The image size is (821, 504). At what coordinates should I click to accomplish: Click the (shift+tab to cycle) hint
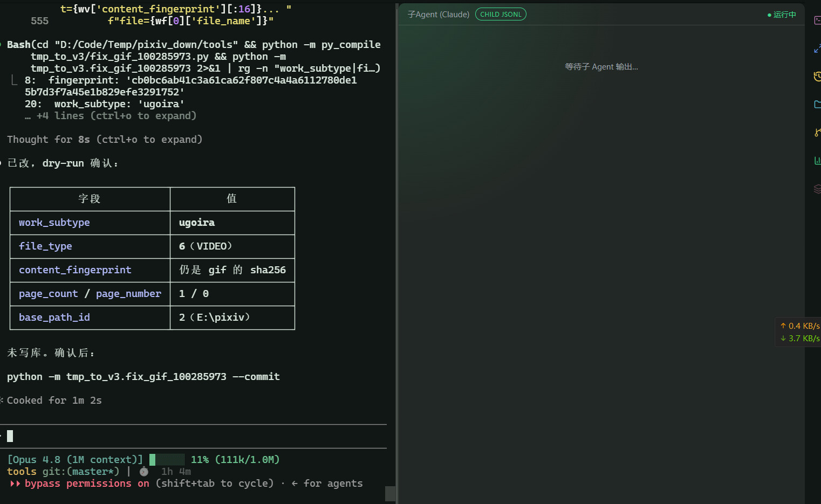coord(215,484)
